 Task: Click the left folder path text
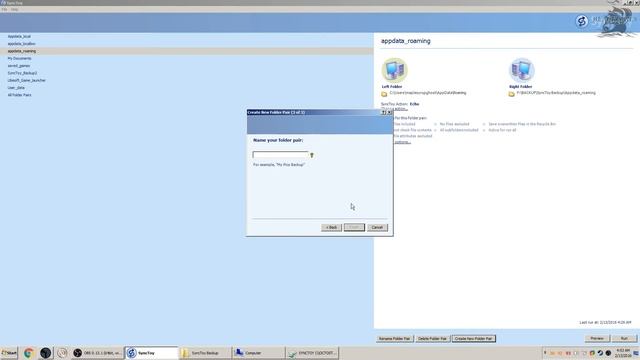(428, 93)
